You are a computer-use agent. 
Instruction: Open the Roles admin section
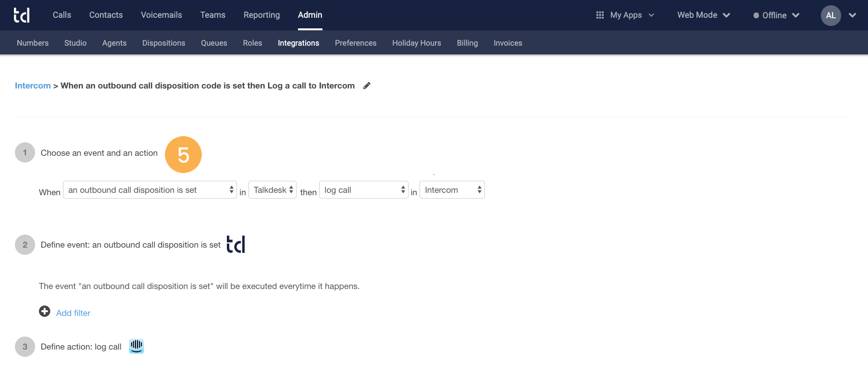[252, 43]
